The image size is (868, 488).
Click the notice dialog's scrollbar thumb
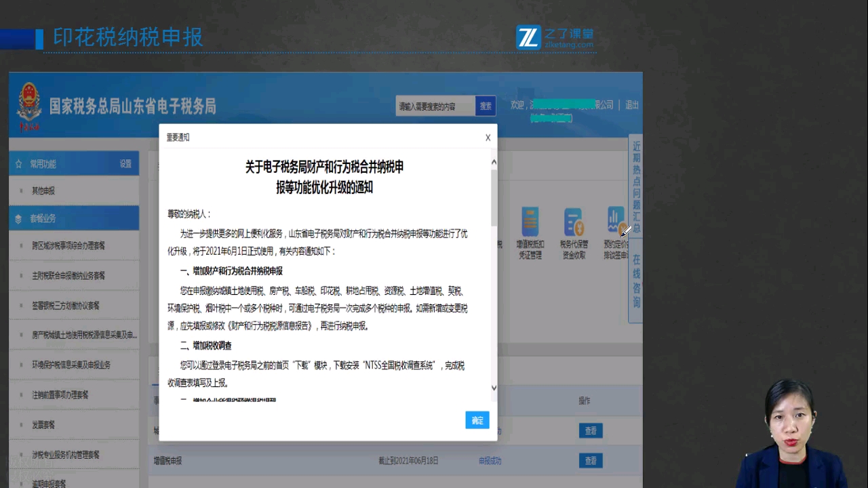pos(494,197)
